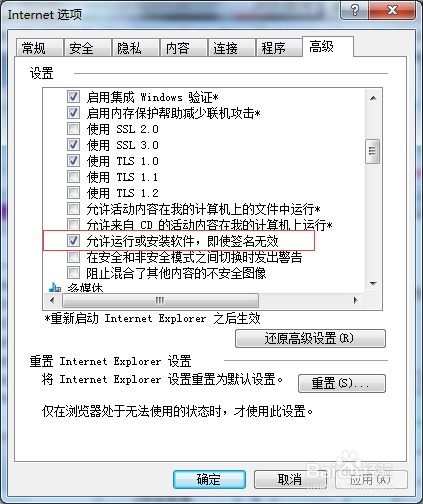Viewport: 423px width, 504px height.
Task: Check 阻止混合了其他内容的不安全图像 option
Action: click(x=73, y=272)
